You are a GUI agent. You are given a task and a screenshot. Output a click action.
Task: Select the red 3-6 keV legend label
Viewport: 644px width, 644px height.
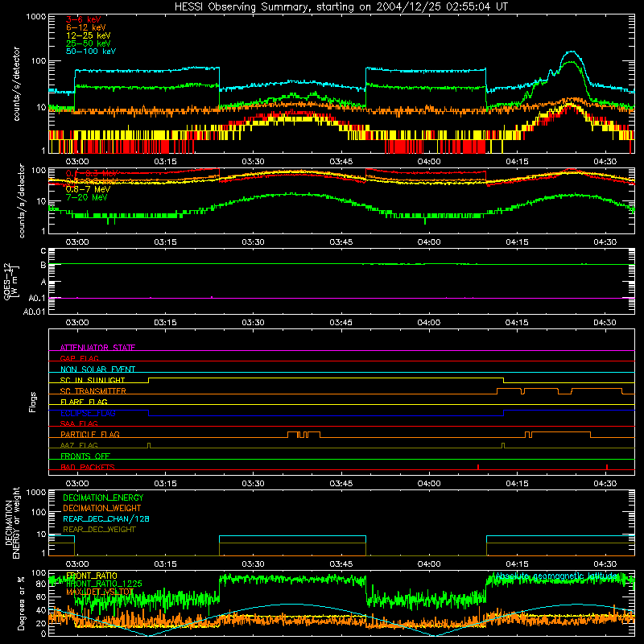pos(83,19)
